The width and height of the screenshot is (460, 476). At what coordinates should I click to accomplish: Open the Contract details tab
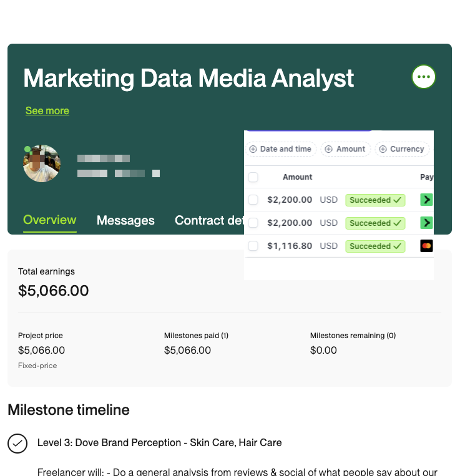(x=209, y=220)
